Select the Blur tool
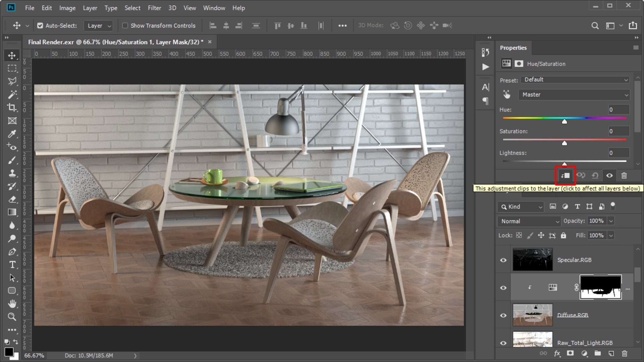This screenshot has width=644, height=362. (12, 225)
